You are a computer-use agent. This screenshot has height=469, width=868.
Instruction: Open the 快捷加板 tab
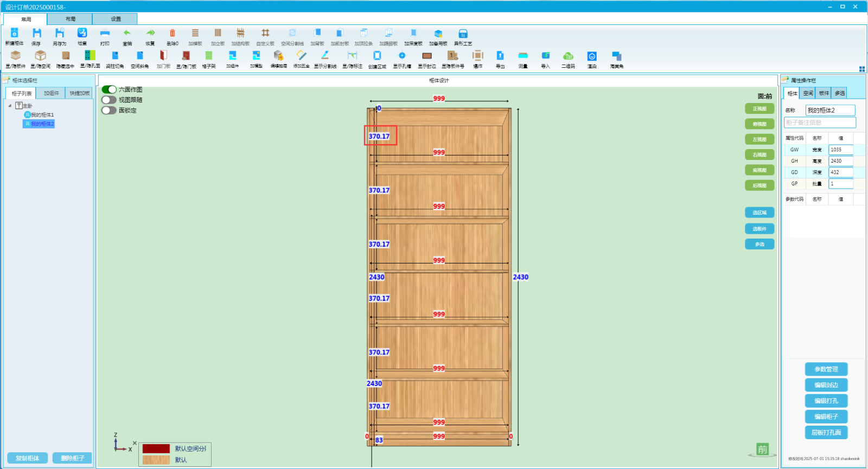click(79, 93)
